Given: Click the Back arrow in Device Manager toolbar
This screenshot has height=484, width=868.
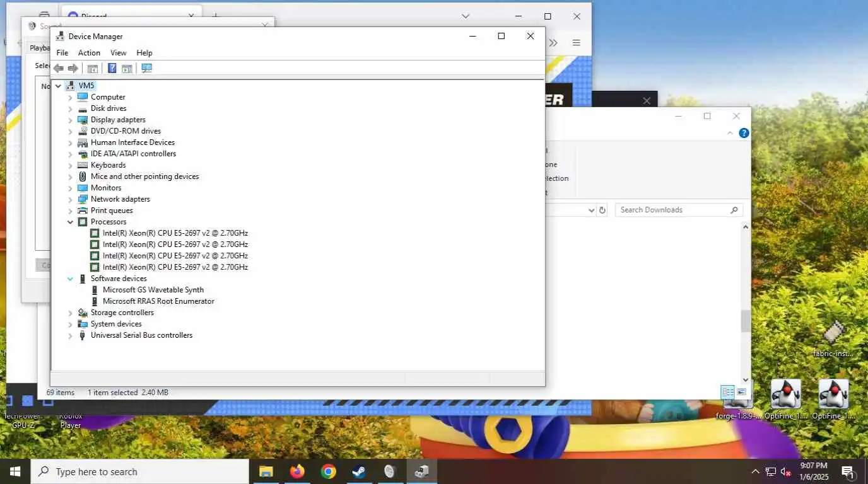Looking at the screenshot, I should tap(59, 68).
